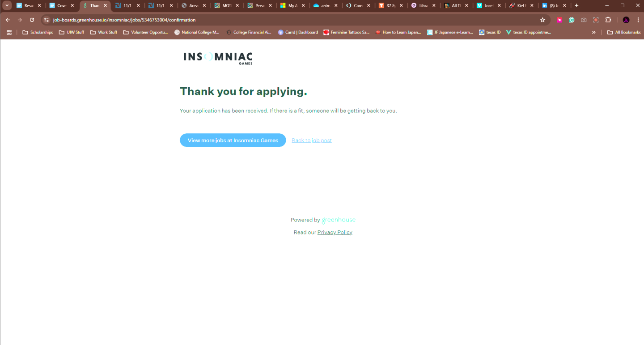Viewport: 644px width, 345px height.
Task: Open the Grammarly extension icon
Action: pyautogui.click(x=572, y=20)
